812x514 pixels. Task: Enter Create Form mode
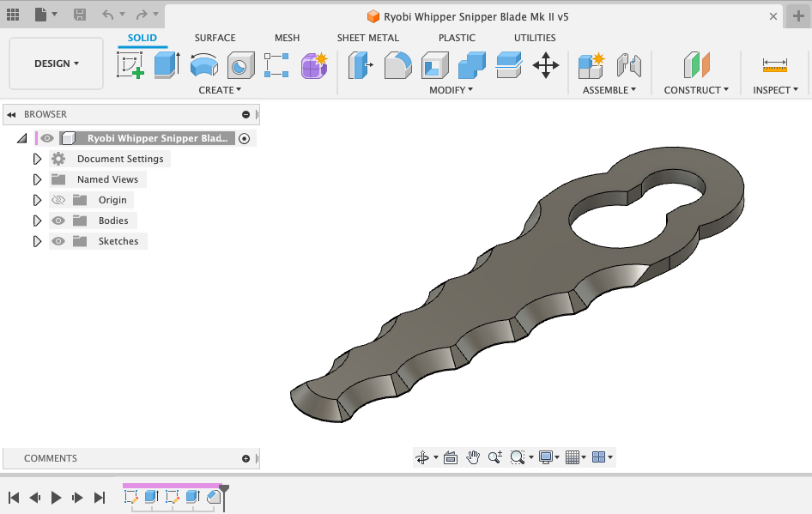(x=313, y=65)
